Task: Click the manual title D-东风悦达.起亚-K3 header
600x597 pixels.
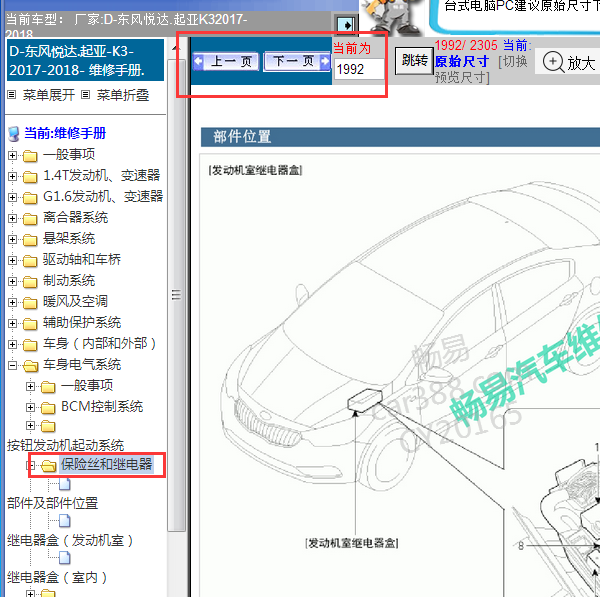Action: (x=85, y=60)
